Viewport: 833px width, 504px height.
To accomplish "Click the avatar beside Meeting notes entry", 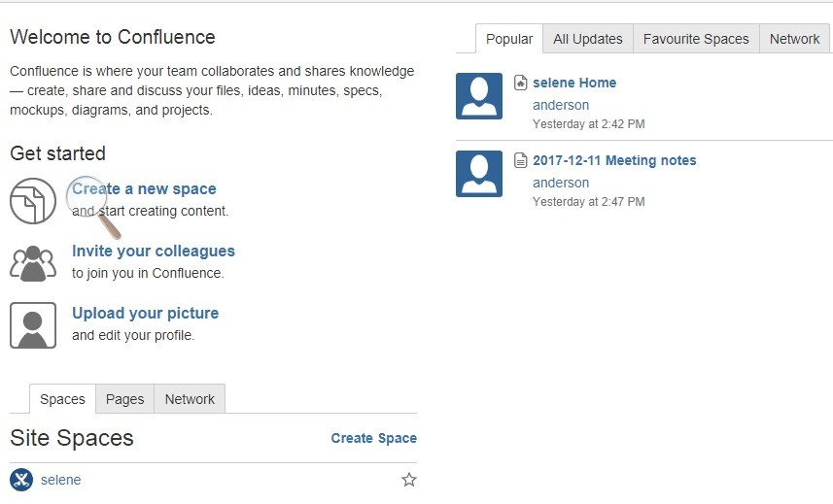I will click(x=479, y=174).
